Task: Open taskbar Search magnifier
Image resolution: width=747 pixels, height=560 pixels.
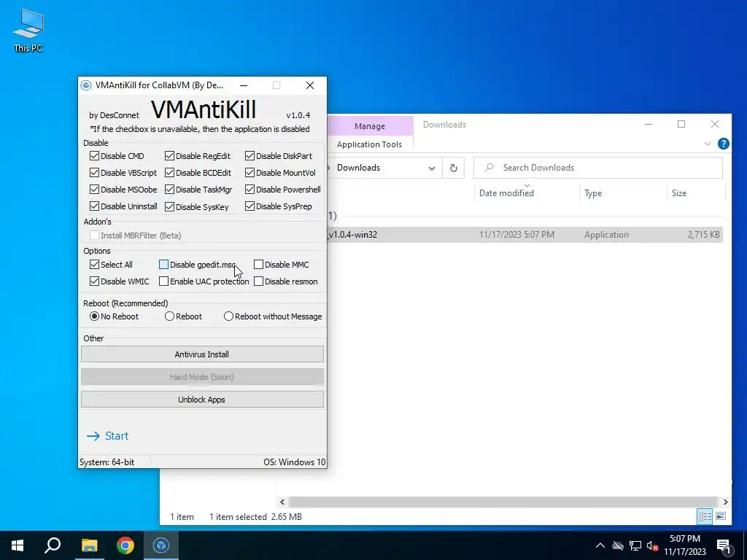Action: coord(53,545)
